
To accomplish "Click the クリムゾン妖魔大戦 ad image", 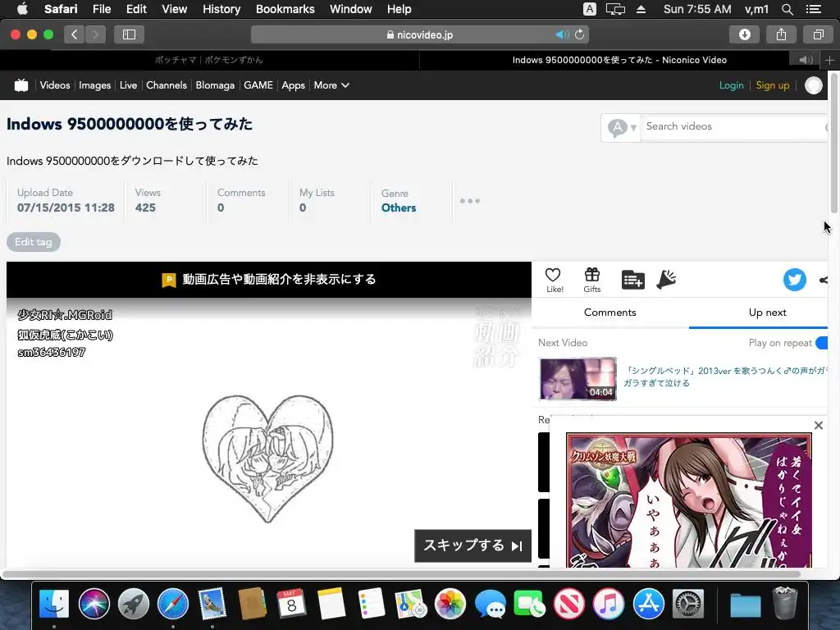I will (689, 500).
